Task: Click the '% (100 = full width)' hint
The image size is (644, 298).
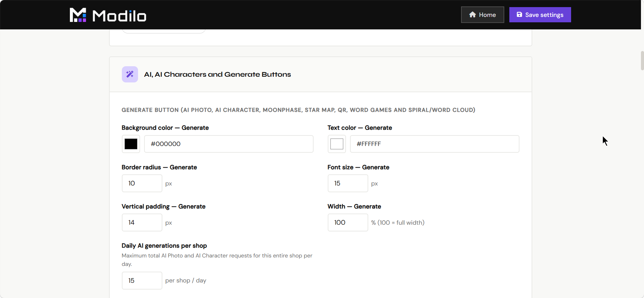Action: point(398,223)
